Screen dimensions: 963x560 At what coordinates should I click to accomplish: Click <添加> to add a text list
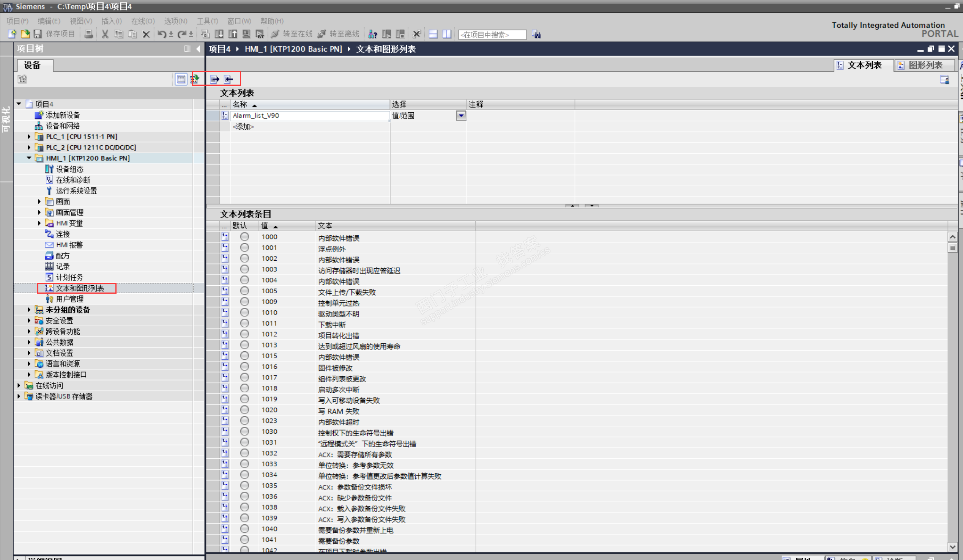[x=243, y=126]
